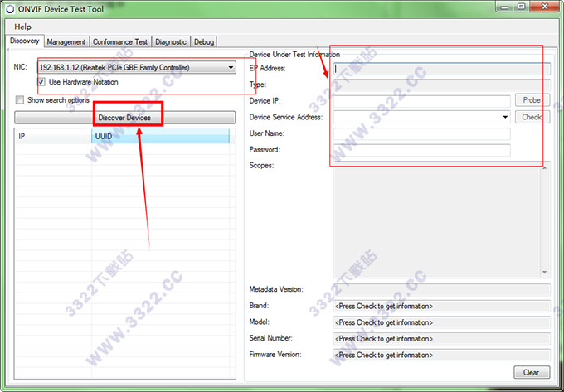Open the Diagnostic tab
Screen dimensions: 564x392
click(171, 41)
